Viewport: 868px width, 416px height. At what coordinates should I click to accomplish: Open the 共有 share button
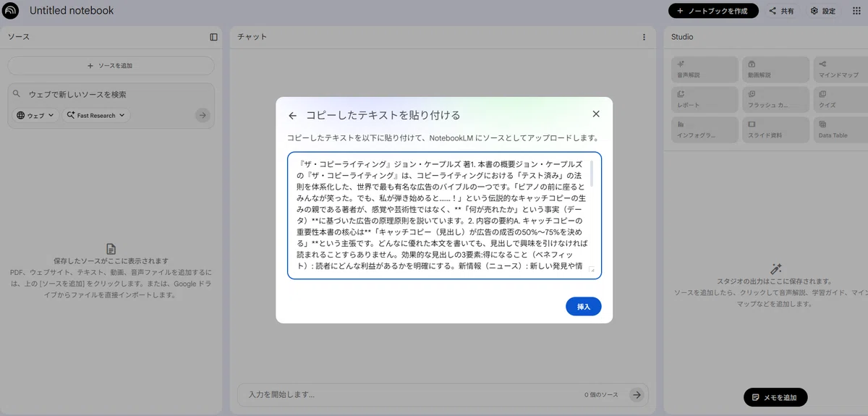coord(781,11)
